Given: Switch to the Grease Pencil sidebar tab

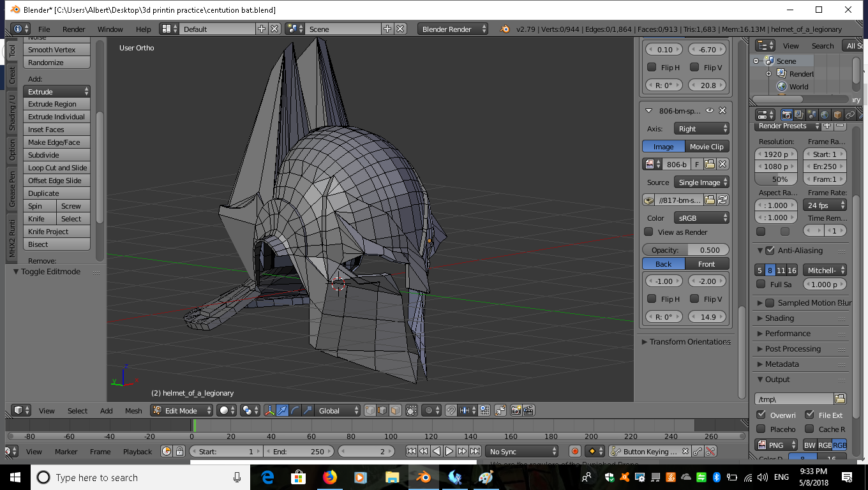Looking at the screenshot, I should click(11, 189).
